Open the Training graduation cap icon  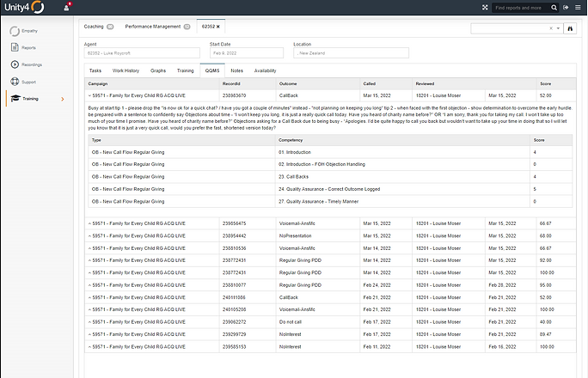15,99
